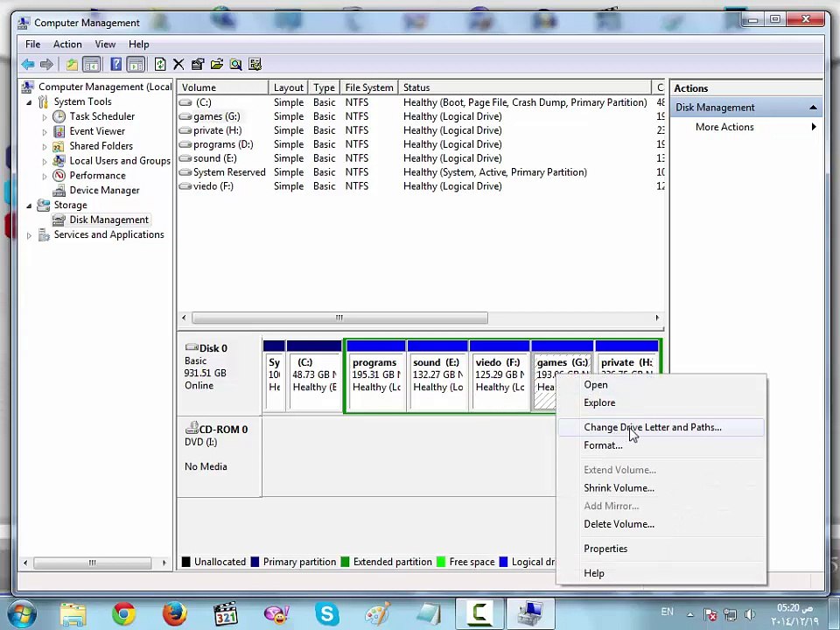Click the black X delete toolbar icon
Viewport: 840px width, 630px height.
click(x=178, y=65)
